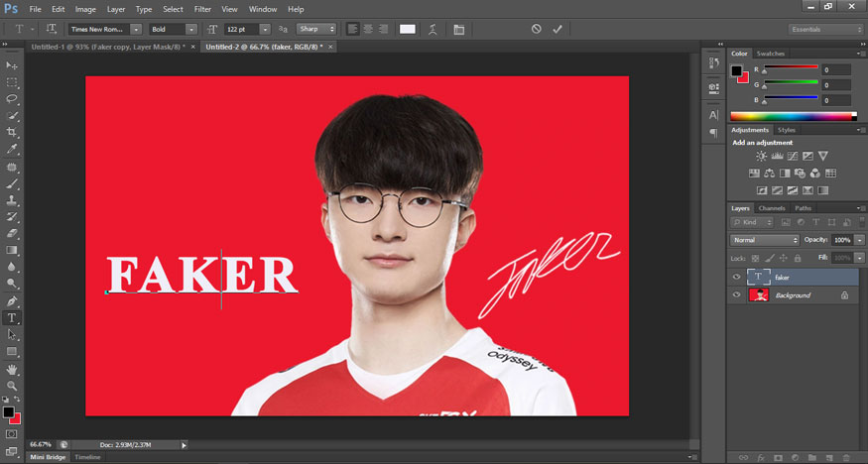Screen dimensions: 868x464
Task: Left align the text
Action: [352, 30]
